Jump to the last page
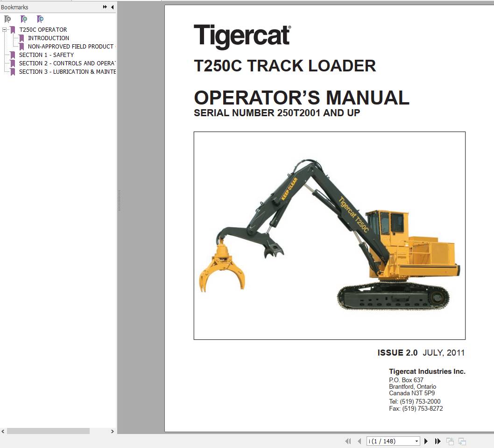Image resolution: width=494 pixels, height=448 pixels. click(438, 441)
